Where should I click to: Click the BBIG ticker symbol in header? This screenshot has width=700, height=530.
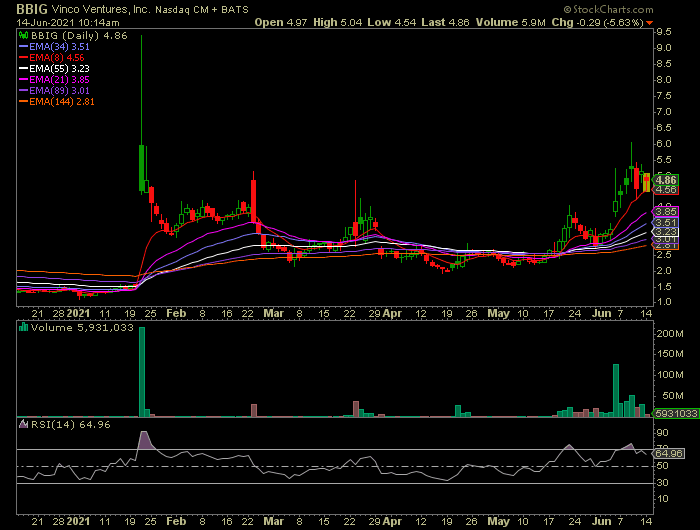point(32,9)
